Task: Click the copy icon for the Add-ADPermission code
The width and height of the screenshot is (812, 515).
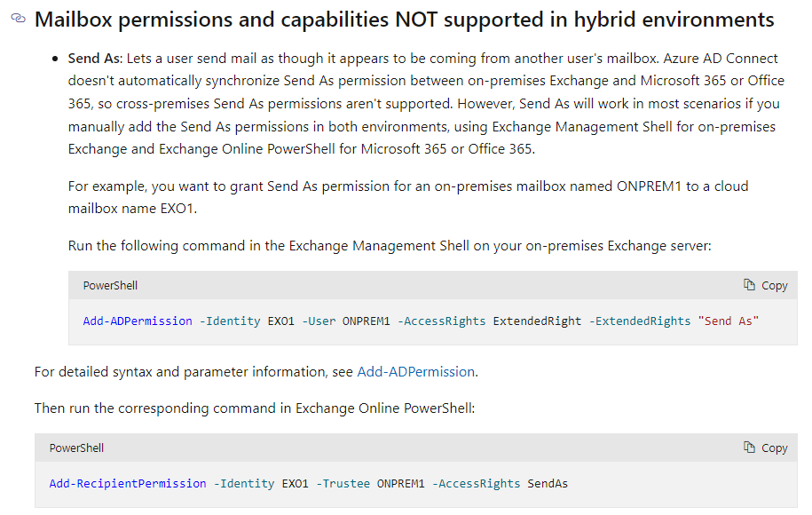Action: point(749,285)
